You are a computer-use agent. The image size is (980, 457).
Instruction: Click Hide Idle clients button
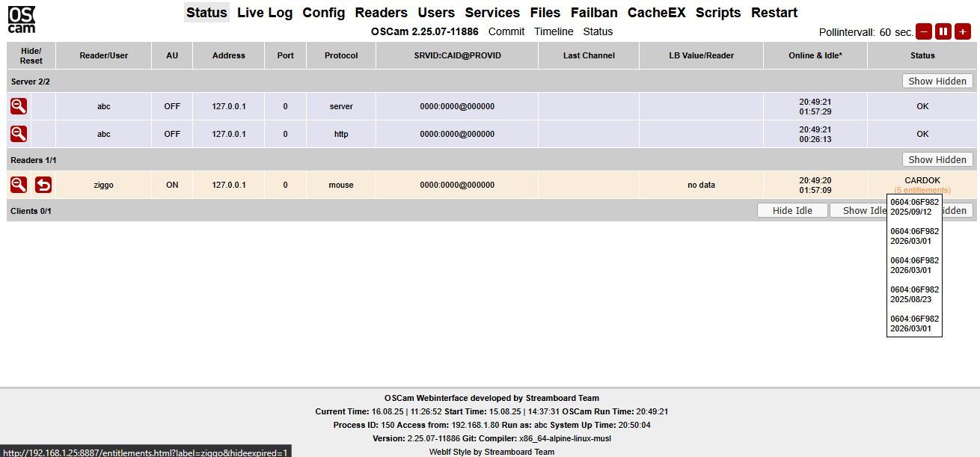click(x=792, y=210)
